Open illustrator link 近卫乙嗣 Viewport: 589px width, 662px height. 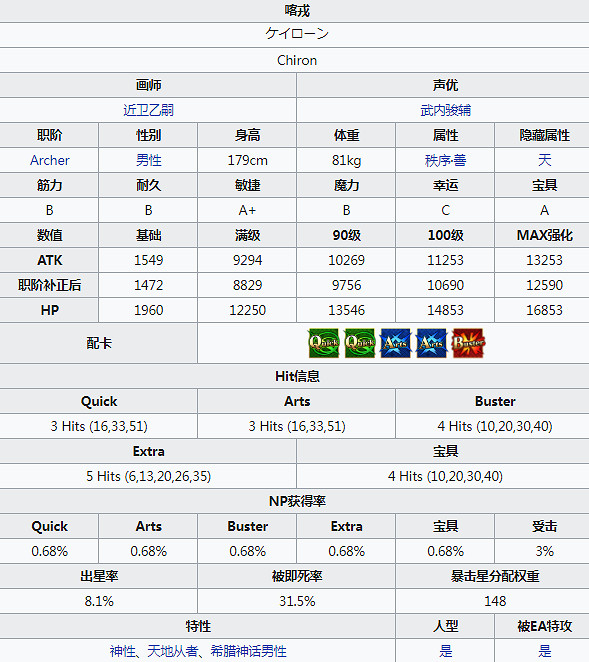point(148,110)
